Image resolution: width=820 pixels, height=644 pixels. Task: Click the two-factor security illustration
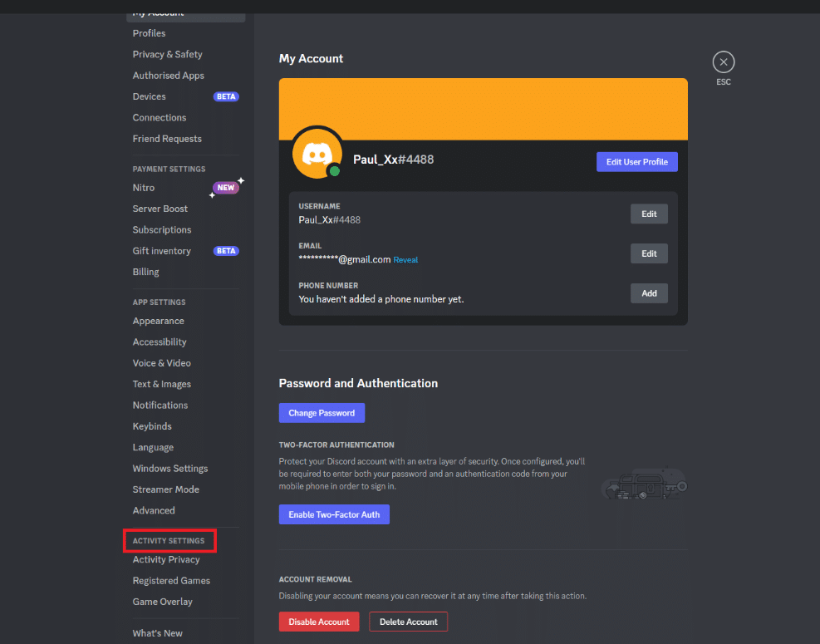pyautogui.click(x=644, y=483)
